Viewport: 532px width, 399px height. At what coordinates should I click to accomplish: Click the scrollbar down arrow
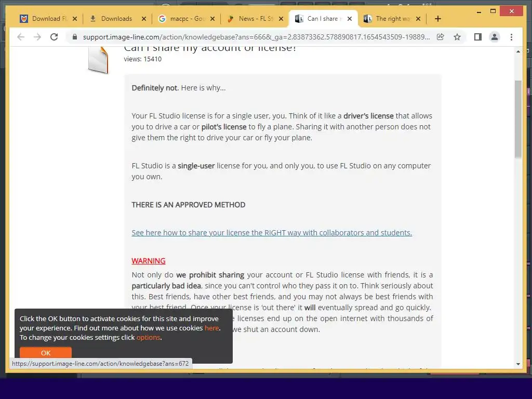(518, 364)
